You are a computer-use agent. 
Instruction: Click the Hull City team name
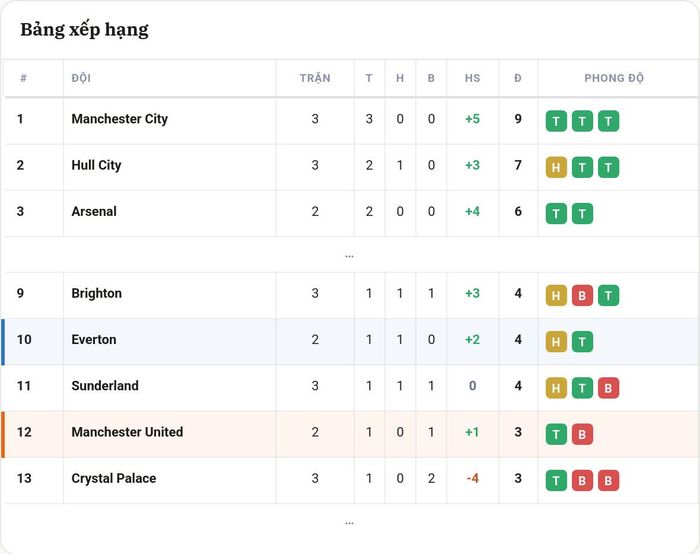pos(96,165)
